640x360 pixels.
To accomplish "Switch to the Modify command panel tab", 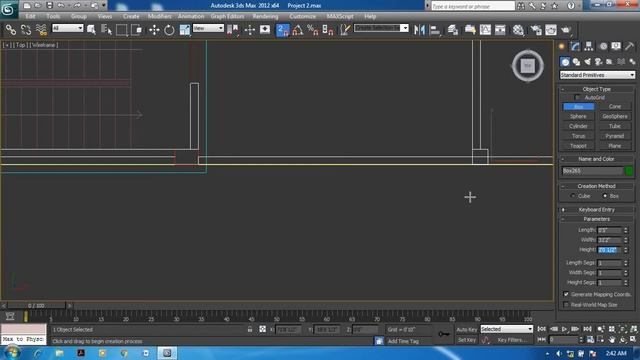I will click(x=575, y=46).
